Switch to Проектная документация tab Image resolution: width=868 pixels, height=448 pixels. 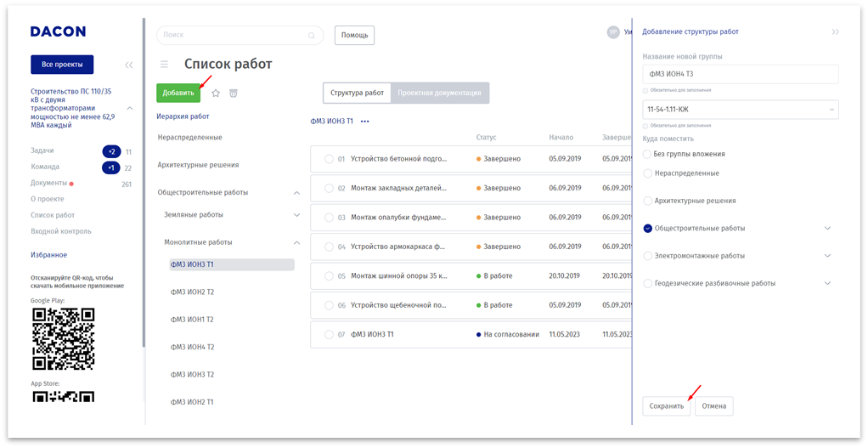[440, 93]
